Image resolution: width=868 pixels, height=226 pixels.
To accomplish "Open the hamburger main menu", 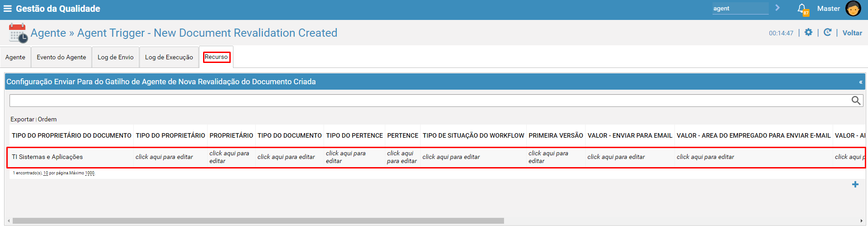I will coord(7,9).
